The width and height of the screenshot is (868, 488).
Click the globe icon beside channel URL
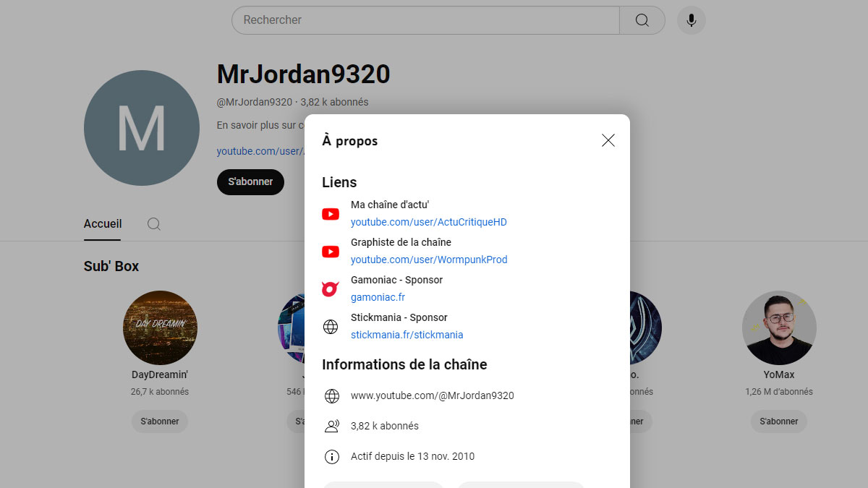[331, 395]
